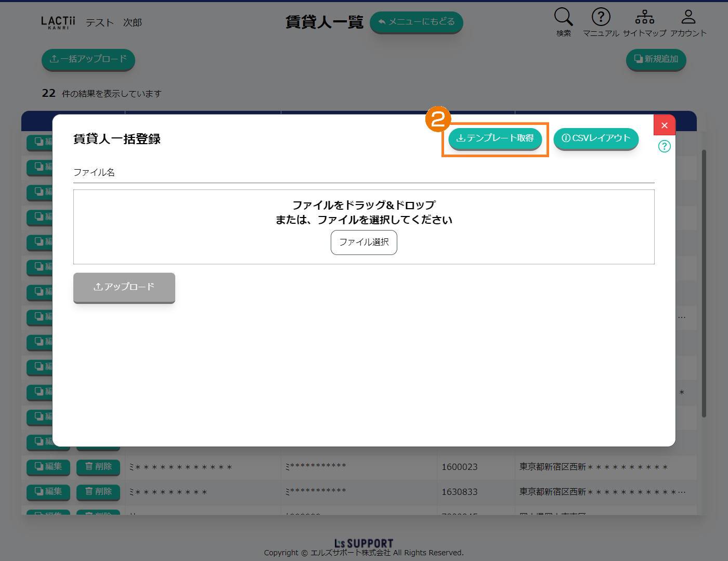Click 編集 for the 1600023 row
Screen dimensions: 728x561
(48, 467)
